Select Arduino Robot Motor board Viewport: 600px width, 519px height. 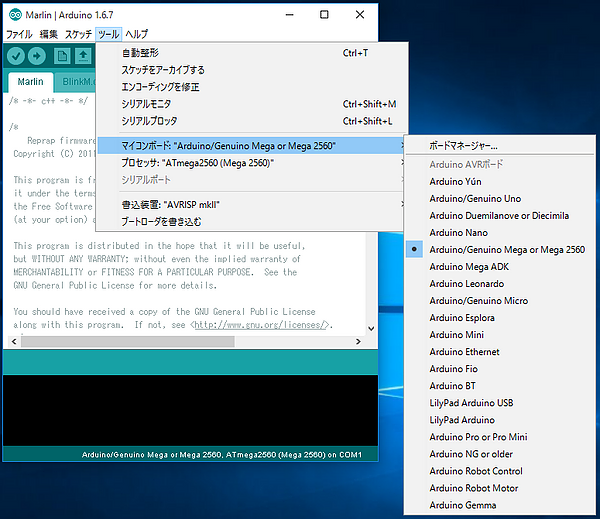click(500, 488)
